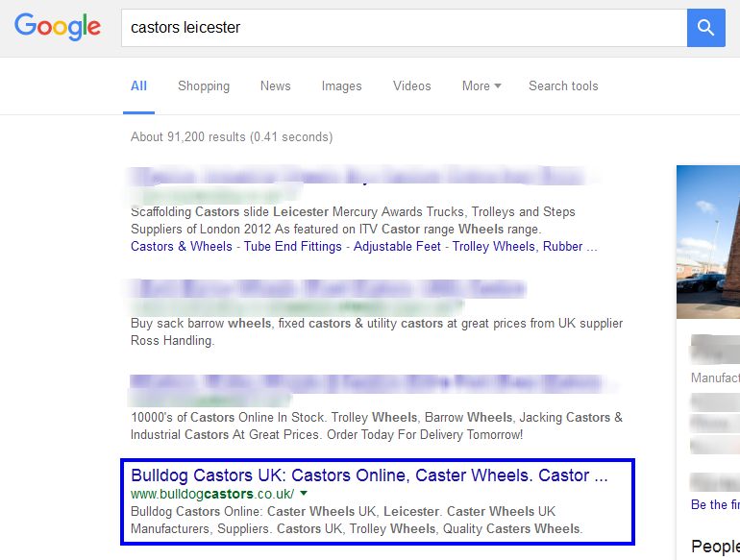Click the Trolley Wheels, Rubber sitelink
This screenshot has height=560, width=740.
pyautogui.click(x=524, y=246)
